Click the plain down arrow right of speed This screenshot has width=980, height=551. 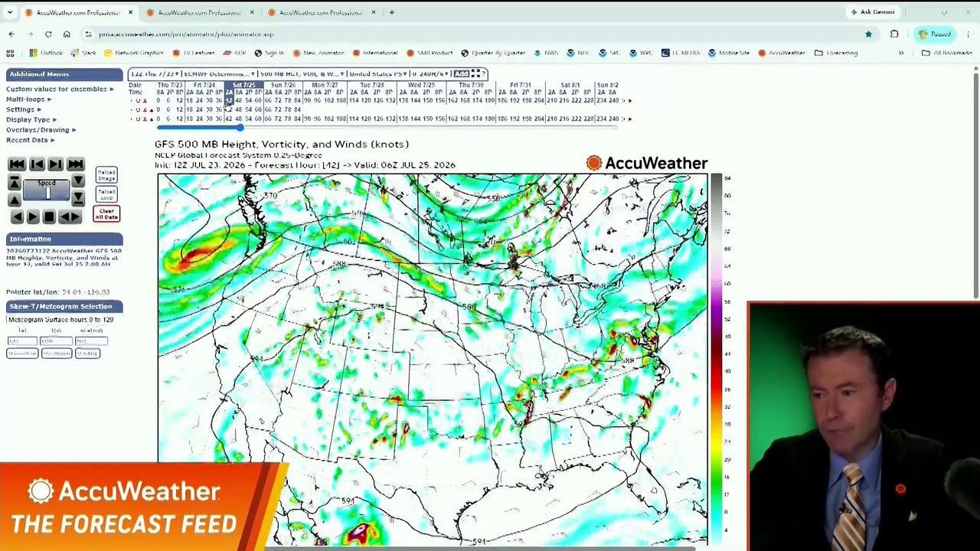point(78,181)
